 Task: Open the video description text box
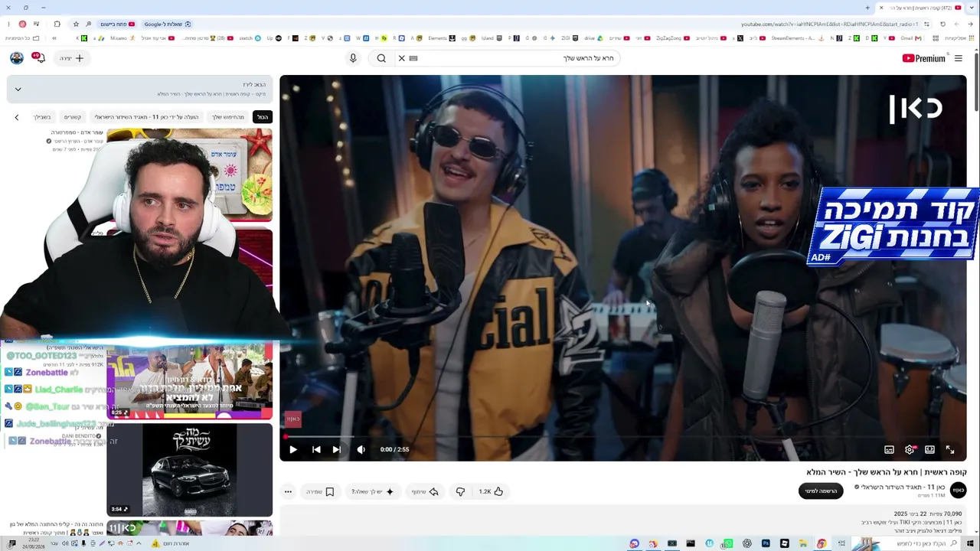click(x=622, y=521)
